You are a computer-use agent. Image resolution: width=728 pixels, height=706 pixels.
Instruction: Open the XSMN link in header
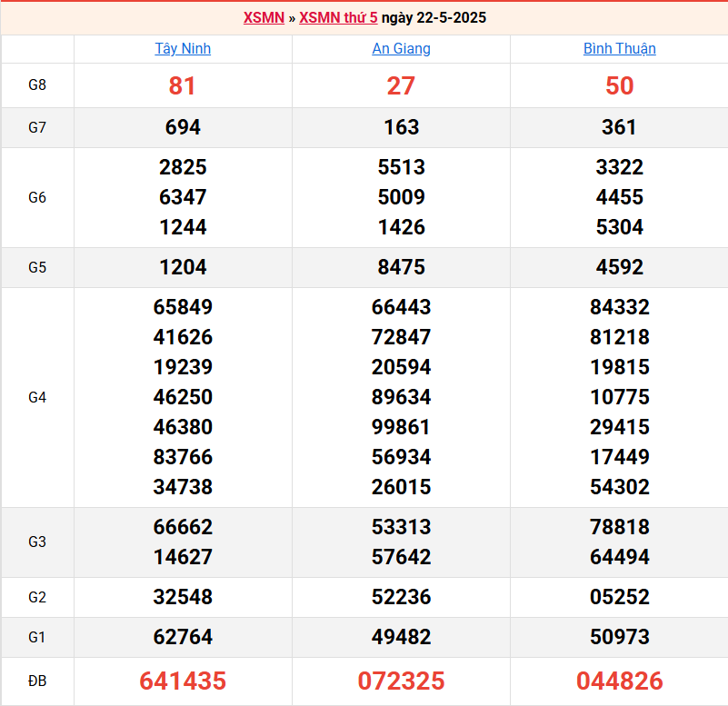[264, 17]
